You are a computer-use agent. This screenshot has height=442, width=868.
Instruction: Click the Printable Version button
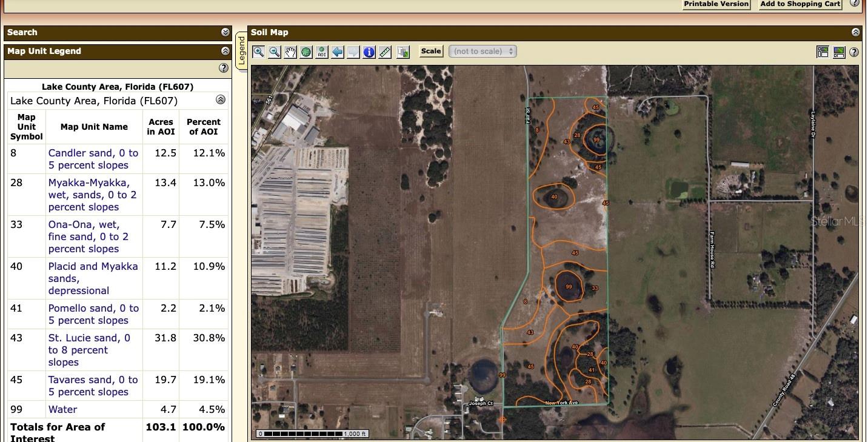(716, 4)
